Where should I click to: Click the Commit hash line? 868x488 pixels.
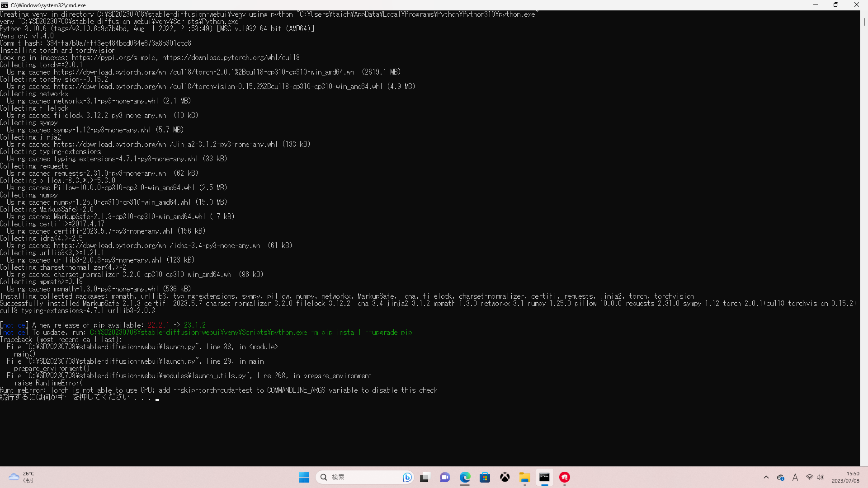[95, 43]
